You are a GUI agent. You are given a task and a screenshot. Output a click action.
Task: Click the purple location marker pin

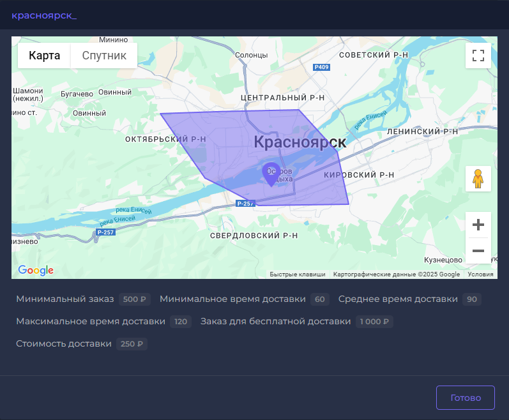[271, 174]
